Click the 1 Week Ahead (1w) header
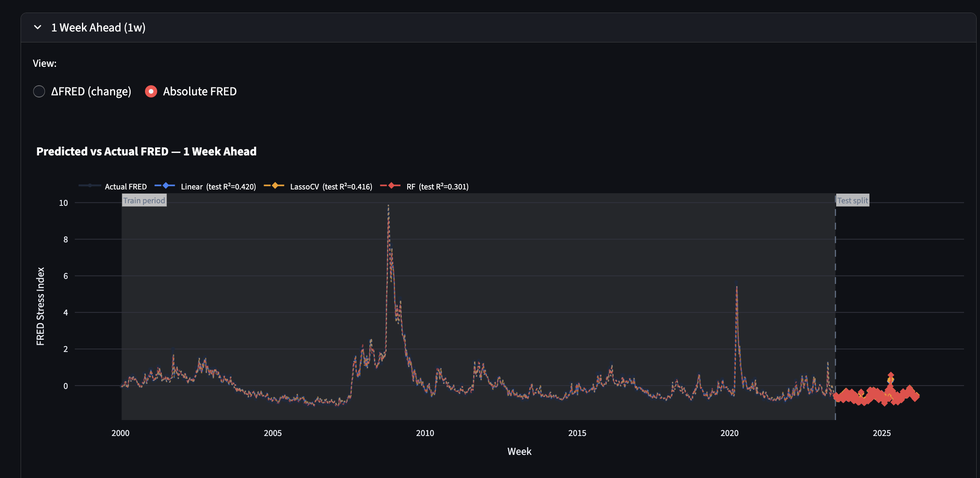 (x=98, y=28)
